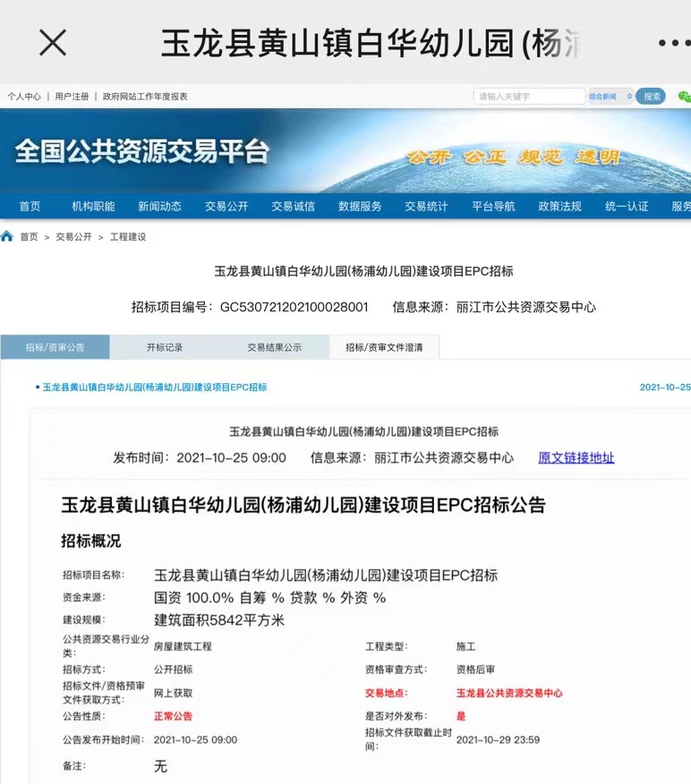The width and height of the screenshot is (691, 784).
Task: Open the 招标/资审文件澄清 tab
Action: pos(384,347)
